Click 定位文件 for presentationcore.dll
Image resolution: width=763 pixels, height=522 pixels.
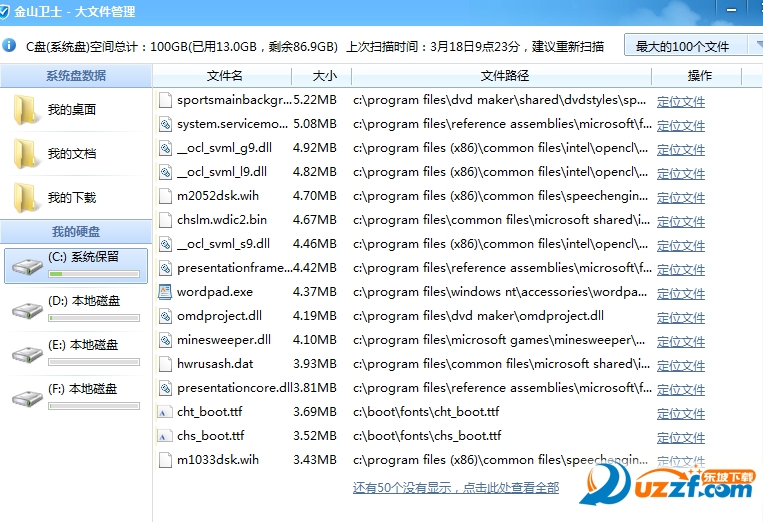[681, 389]
